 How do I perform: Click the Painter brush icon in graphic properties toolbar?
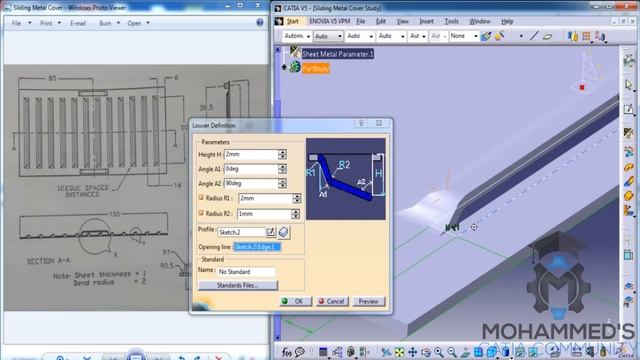pos(486,36)
